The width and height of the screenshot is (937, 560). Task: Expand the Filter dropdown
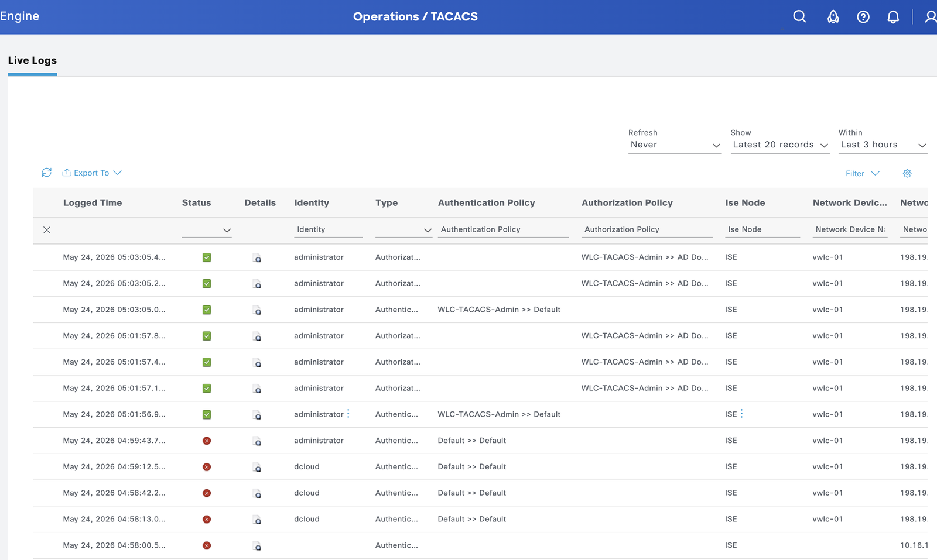pos(863,173)
